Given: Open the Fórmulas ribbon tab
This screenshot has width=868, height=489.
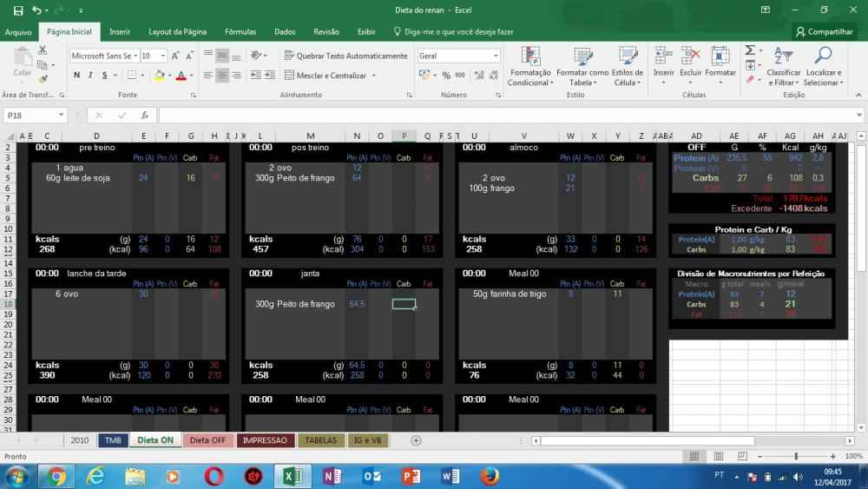Looking at the screenshot, I should tap(240, 31).
